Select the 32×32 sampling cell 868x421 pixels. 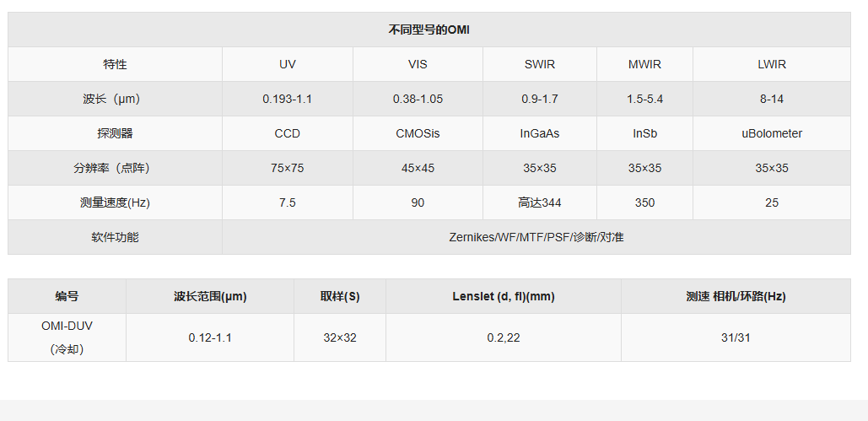(x=340, y=337)
